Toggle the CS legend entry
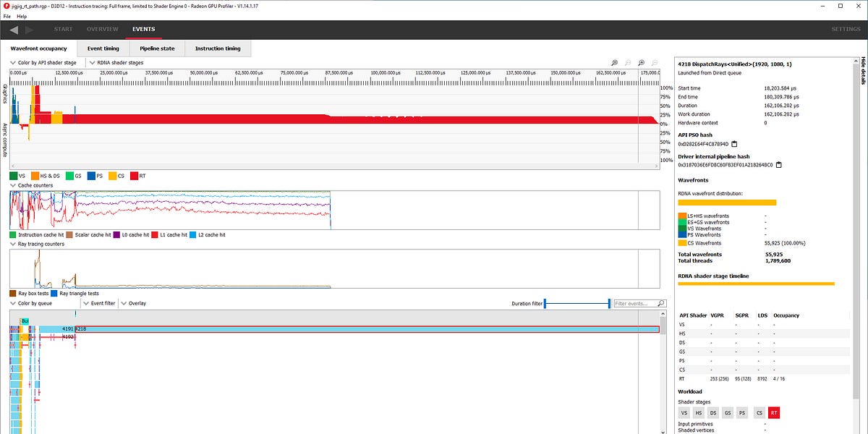Image resolution: width=868 pixels, height=434 pixels. pos(116,176)
